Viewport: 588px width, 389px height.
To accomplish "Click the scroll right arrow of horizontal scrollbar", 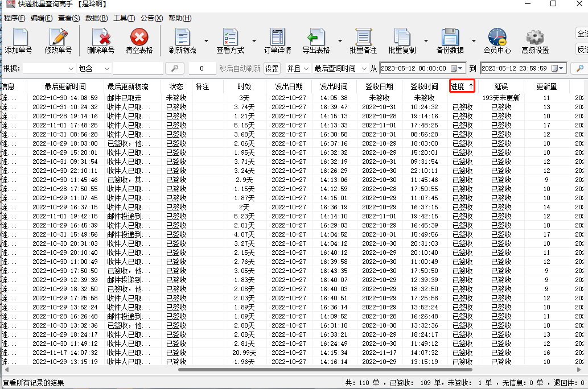I will point(579,370).
